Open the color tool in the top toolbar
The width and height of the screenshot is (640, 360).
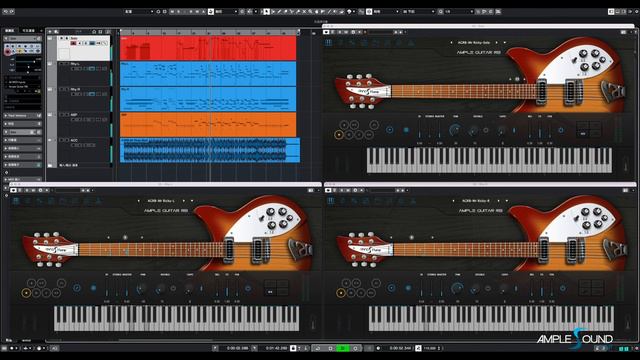(349, 12)
